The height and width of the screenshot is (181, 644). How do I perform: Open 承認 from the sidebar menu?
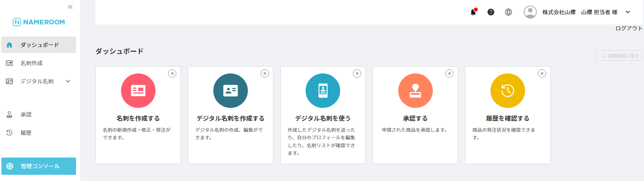tap(26, 114)
